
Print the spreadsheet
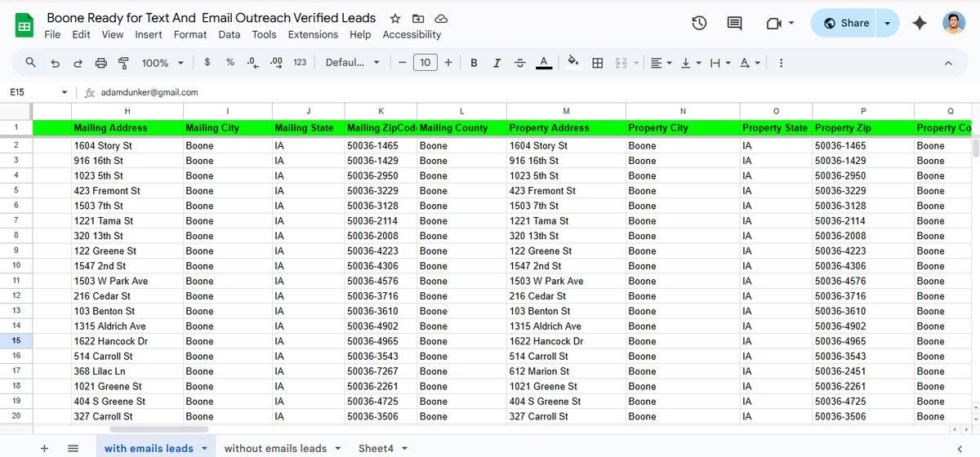(x=101, y=63)
